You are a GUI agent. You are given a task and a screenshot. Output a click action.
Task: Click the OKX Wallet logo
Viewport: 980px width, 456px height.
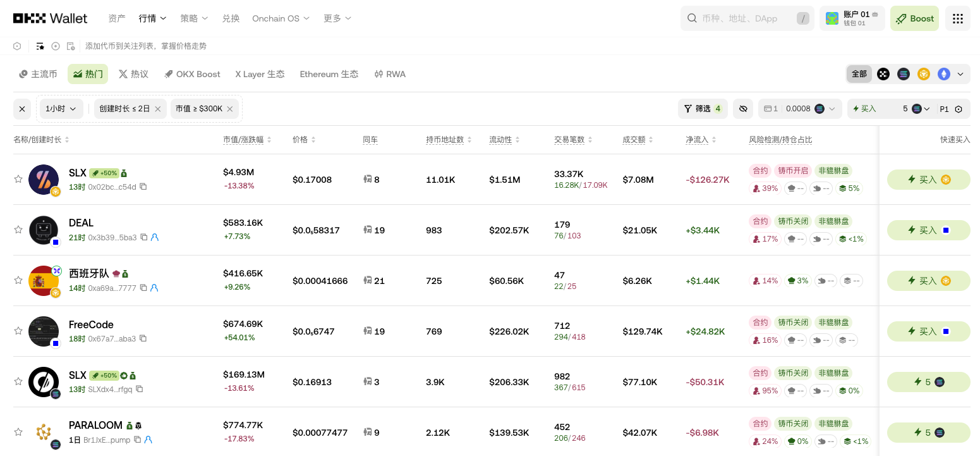coord(51,18)
